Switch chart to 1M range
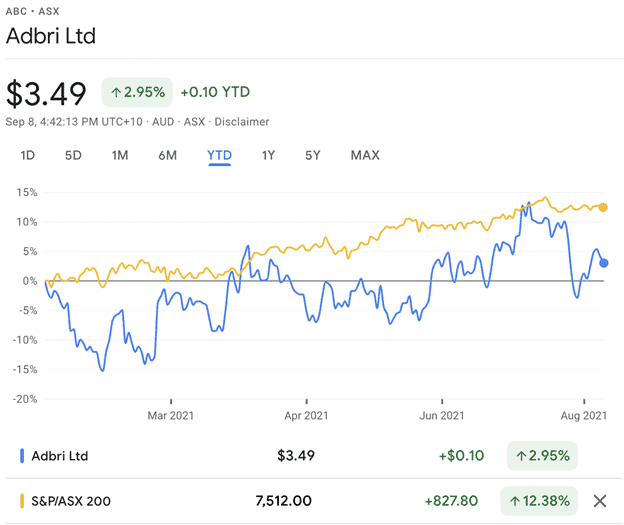 120,155
